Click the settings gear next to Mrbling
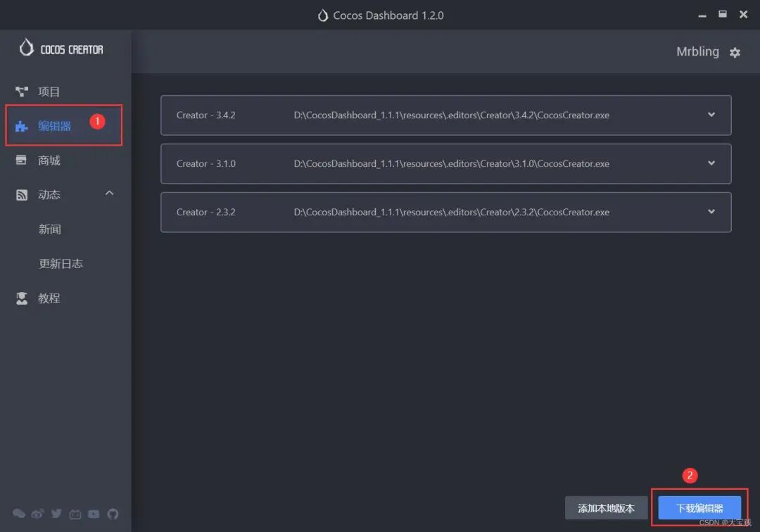Image resolution: width=760 pixels, height=532 pixels. tap(735, 53)
